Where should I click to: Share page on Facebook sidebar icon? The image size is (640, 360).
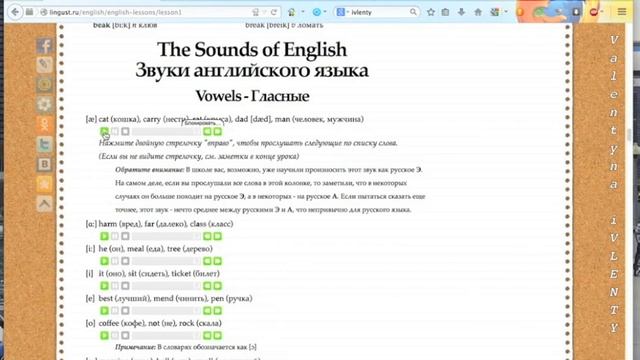pyautogui.click(x=44, y=46)
